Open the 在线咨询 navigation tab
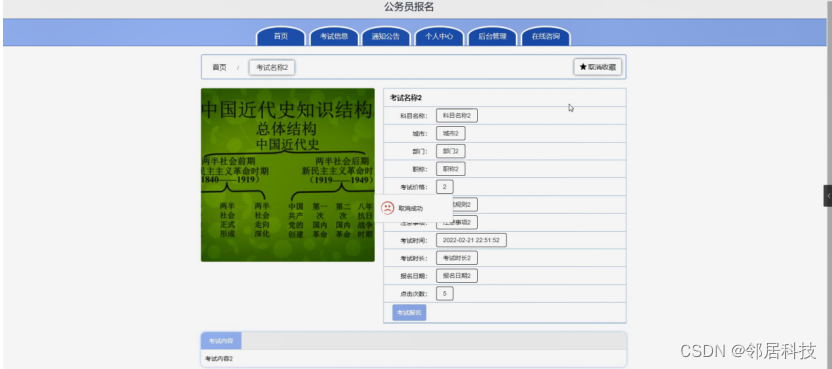This screenshot has height=369, width=832. coord(545,36)
